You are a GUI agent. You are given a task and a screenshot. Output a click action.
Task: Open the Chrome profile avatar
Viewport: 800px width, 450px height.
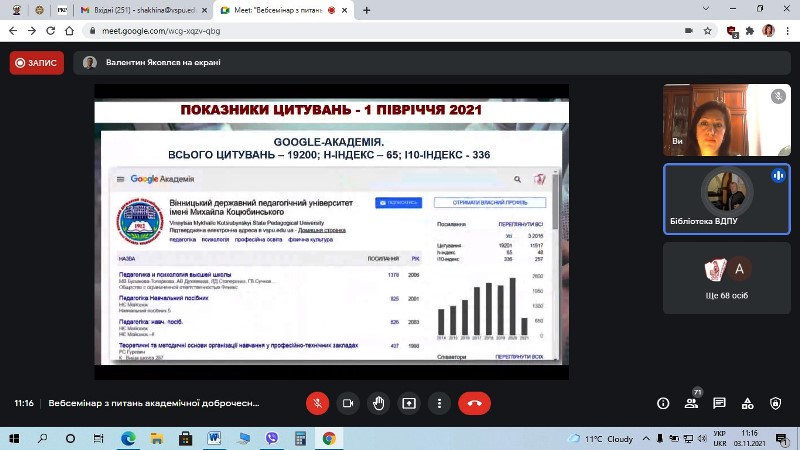pyautogui.click(x=768, y=31)
